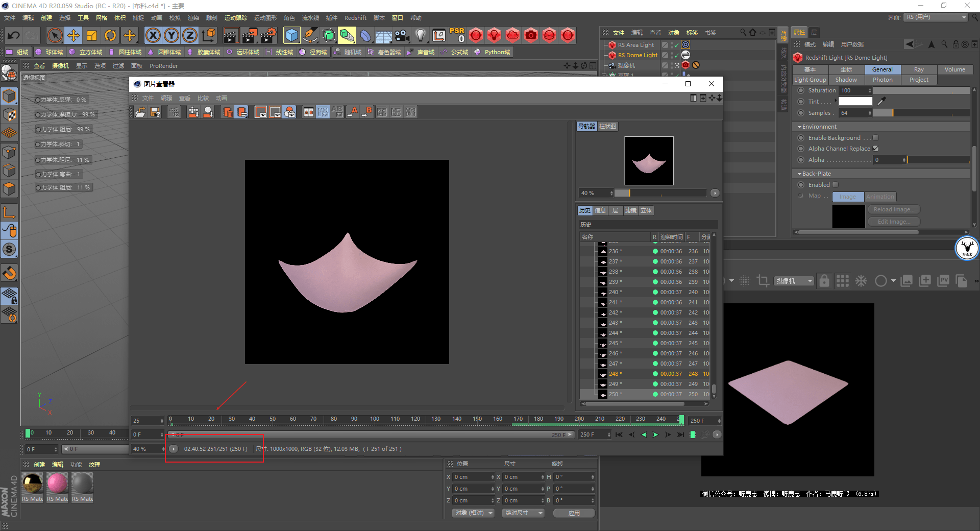Click the Undo arrow icon
Viewport: 980px width, 531px height.
click(x=14, y=35)
